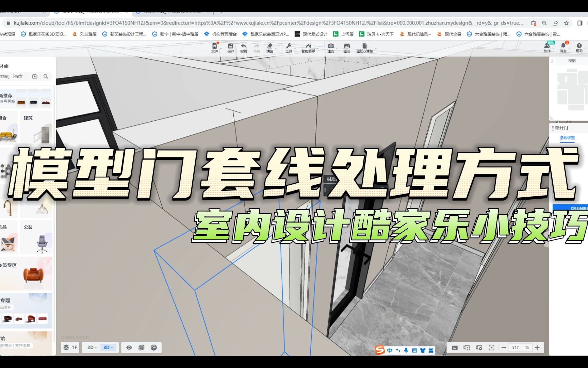Click the 保存 (Save) icon
Image resolution: width=588 pixels, height=368 pixels.
(231, 48)
